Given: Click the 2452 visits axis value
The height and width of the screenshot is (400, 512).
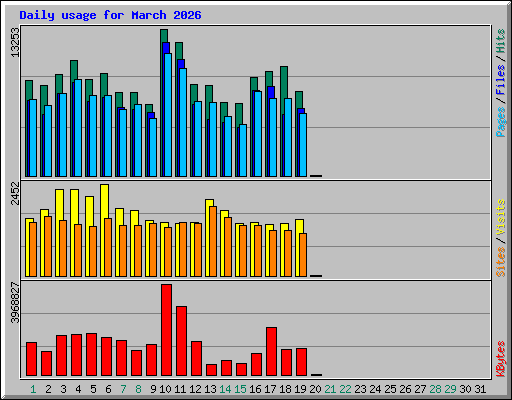Looking at the screenshot, I should 15,193.
